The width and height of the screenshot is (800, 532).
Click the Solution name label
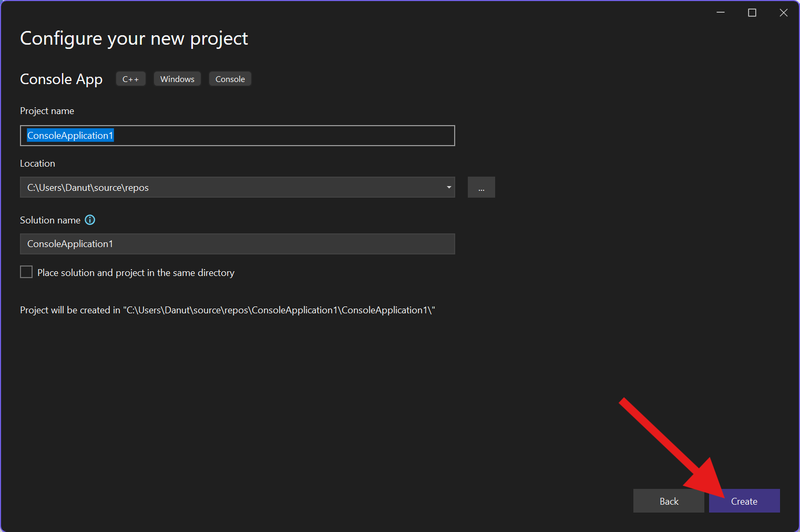[x=50, y=220]
